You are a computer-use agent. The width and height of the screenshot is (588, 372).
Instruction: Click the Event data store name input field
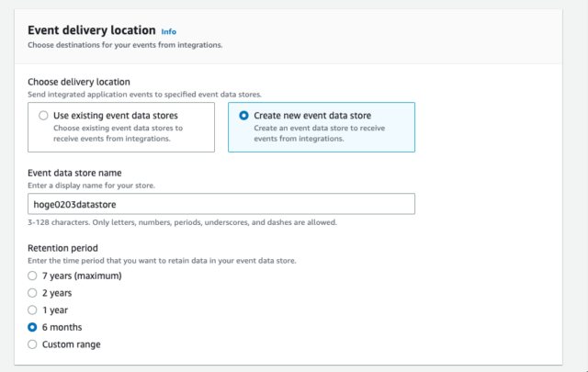point(221,204)
